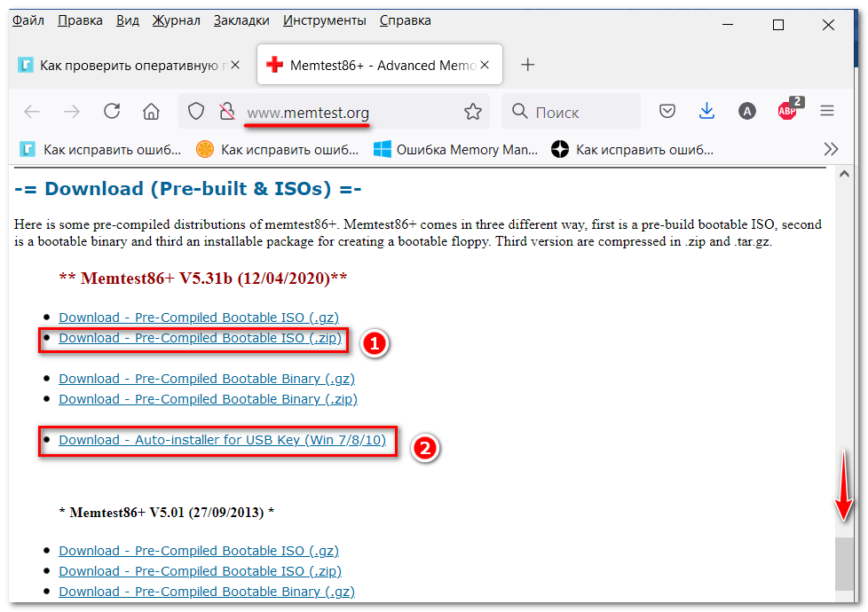This screenshot has height=612, width=868.
Task: Open tracking protection shield icon
Action: pyautogui.click(x=196, y=111)
